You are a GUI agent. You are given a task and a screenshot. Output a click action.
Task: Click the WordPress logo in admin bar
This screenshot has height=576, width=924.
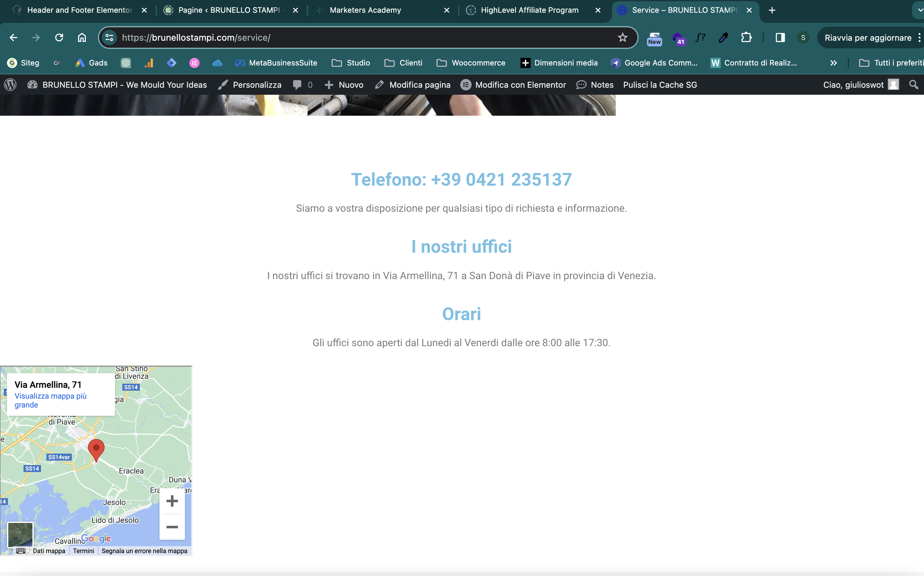[x=10, y=85]
